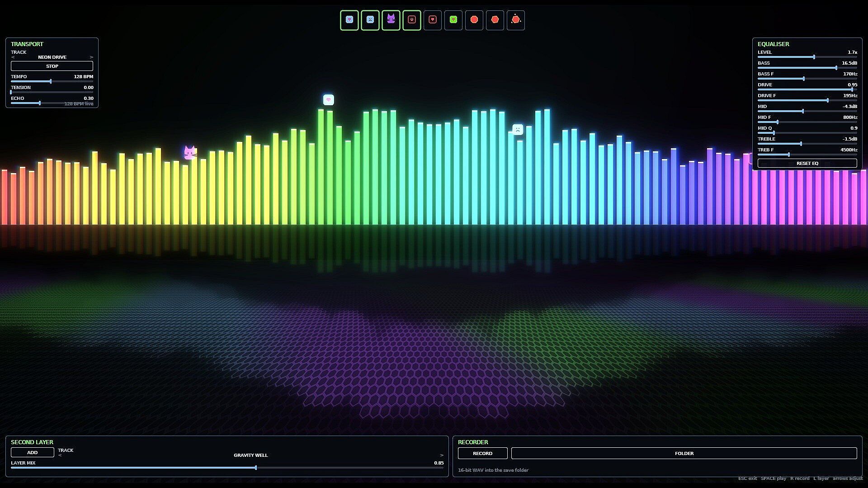Adjust the DRIVE F frequency slider
The image size is (868, 488).
[x=807, y=100]
